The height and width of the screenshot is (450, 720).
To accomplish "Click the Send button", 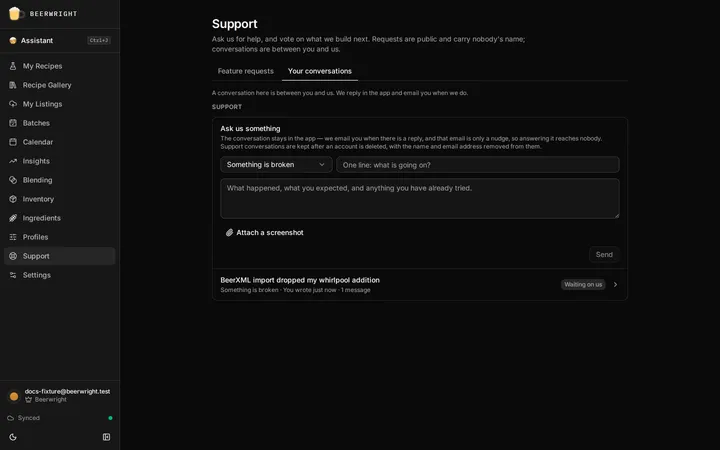I will point(604,254).
